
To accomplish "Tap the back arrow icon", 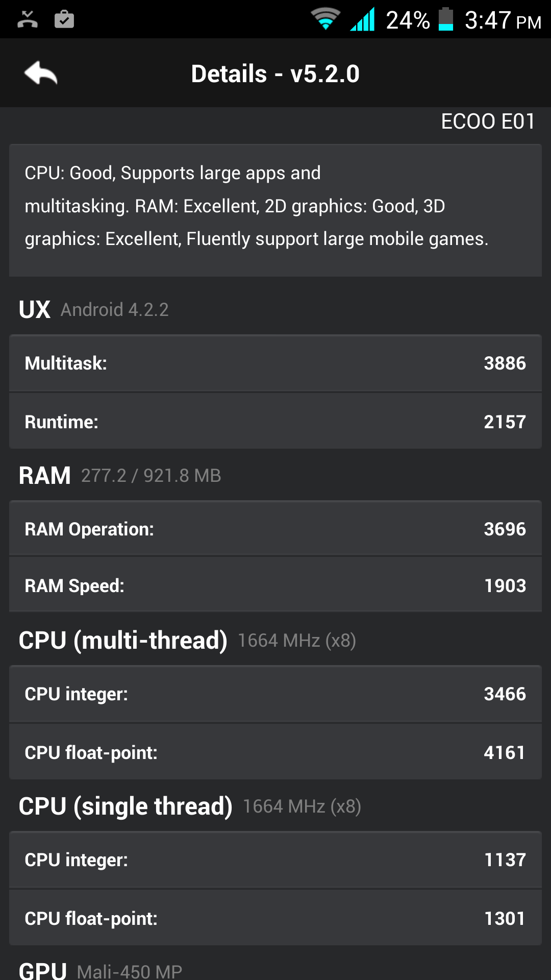I will (41, 73).
